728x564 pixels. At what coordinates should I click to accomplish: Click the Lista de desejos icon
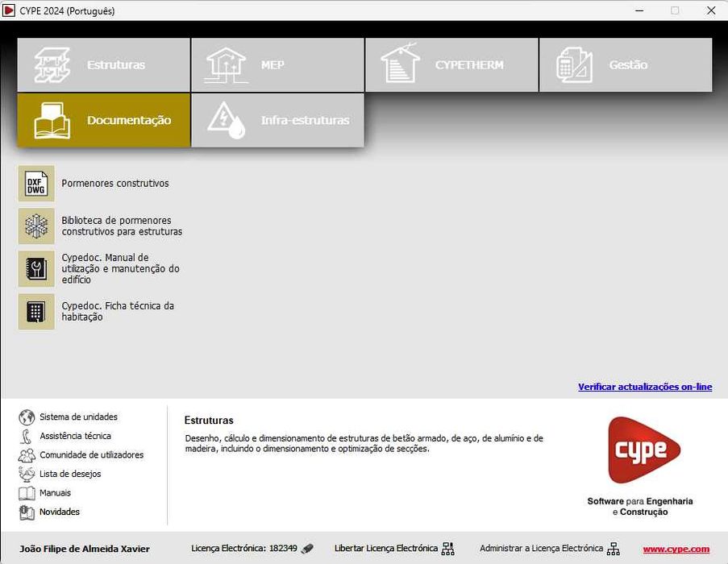tap(27, 474)
